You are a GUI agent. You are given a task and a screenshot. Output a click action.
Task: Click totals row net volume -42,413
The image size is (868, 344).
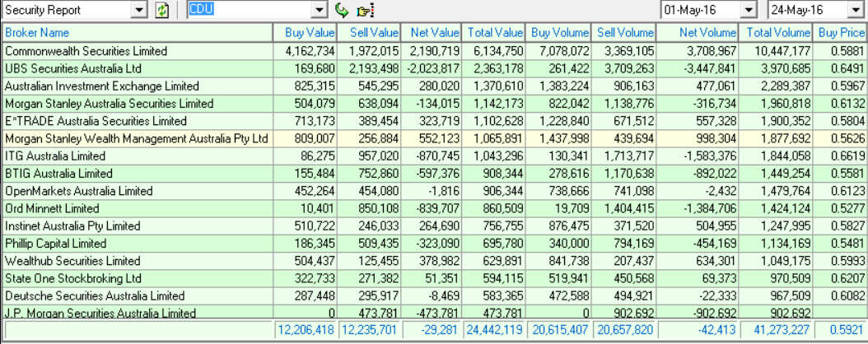716,330
